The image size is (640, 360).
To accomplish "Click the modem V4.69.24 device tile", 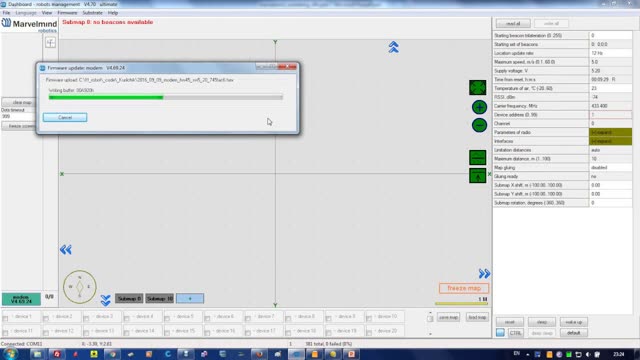I will click(x=21, y=299).
